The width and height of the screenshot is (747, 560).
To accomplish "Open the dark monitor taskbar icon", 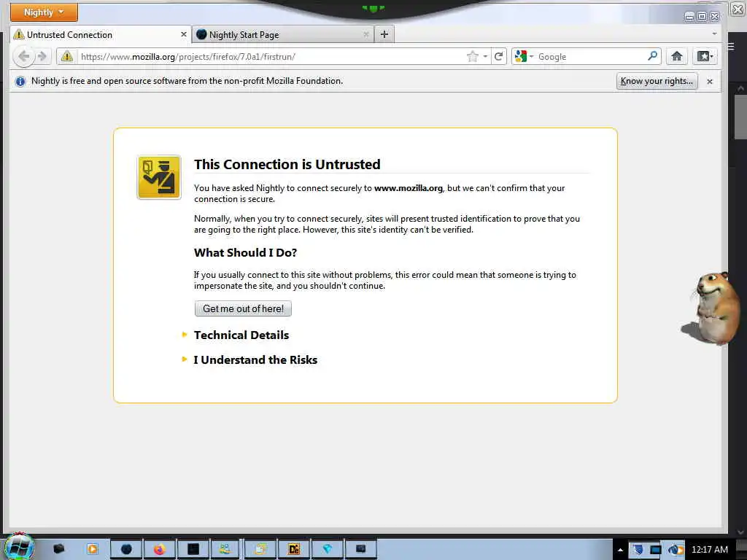I will click(360, 549).
